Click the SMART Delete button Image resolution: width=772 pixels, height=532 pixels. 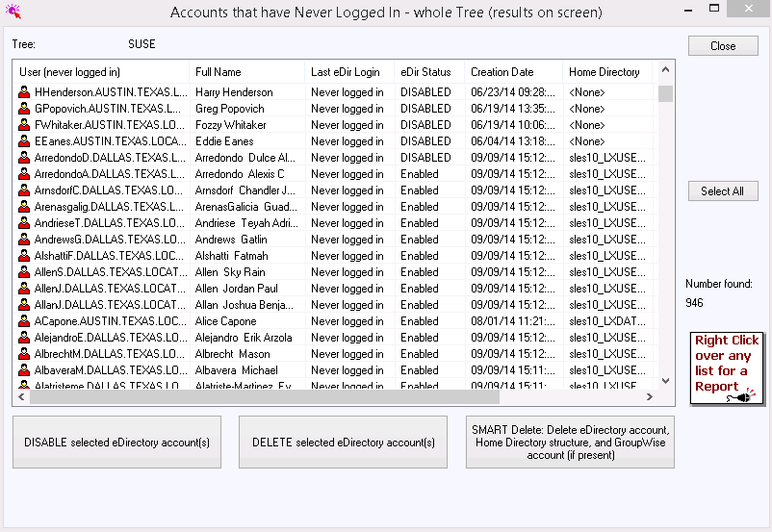570,443
